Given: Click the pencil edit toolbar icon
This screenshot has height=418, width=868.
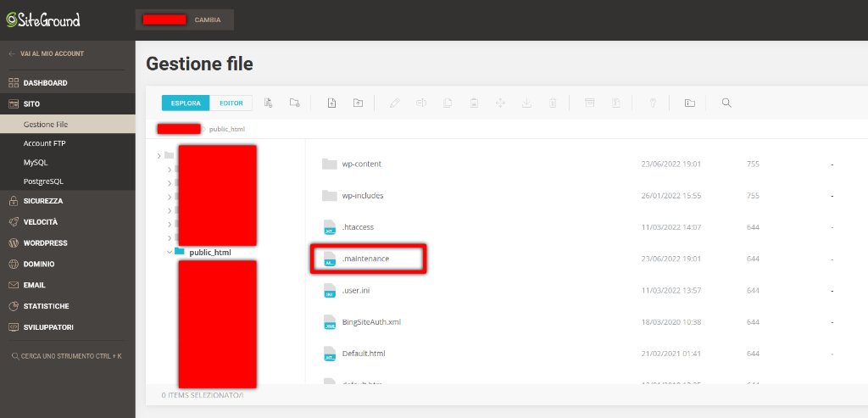Looking at the screenshot, I should [x=395, y=103].
